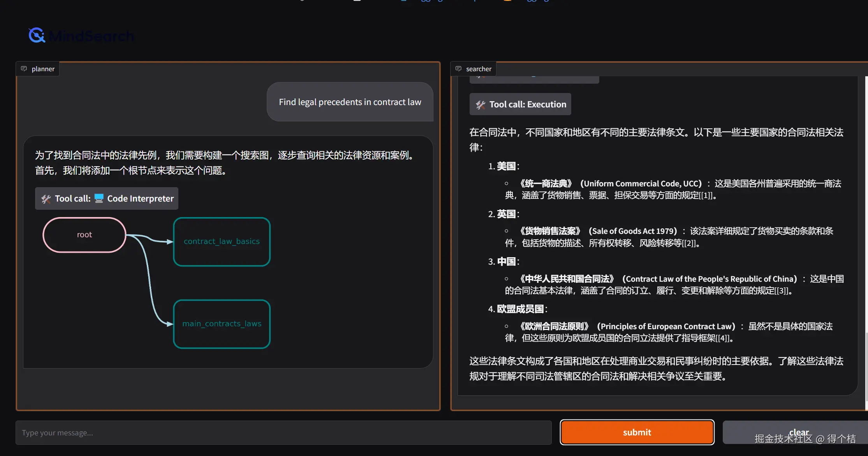The image size is (868, 456).
Task: Click the hammer-wrench icon in Code Interpreter call
Action: click(x=46, y=199)
